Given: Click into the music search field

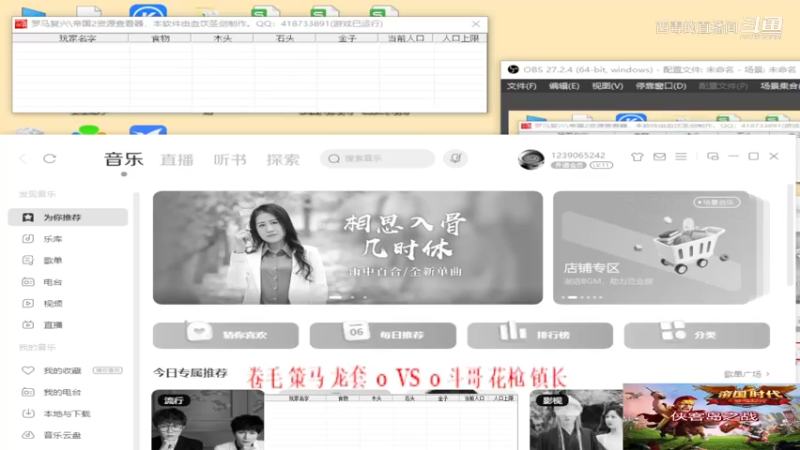Looking at the screenshot, I should [378, 158].
